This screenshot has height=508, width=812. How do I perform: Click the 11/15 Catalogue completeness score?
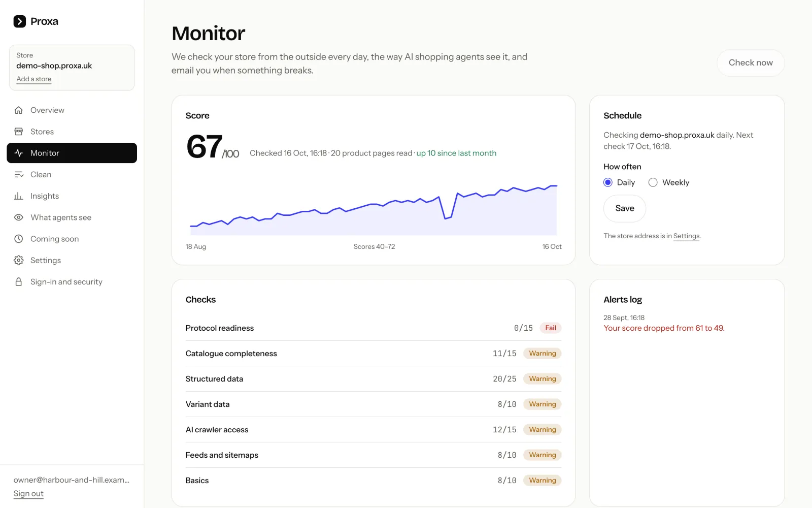[504, 354]
